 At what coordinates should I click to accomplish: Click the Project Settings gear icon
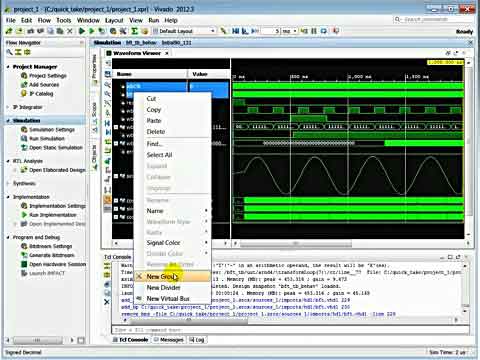(x=24, y=76)
